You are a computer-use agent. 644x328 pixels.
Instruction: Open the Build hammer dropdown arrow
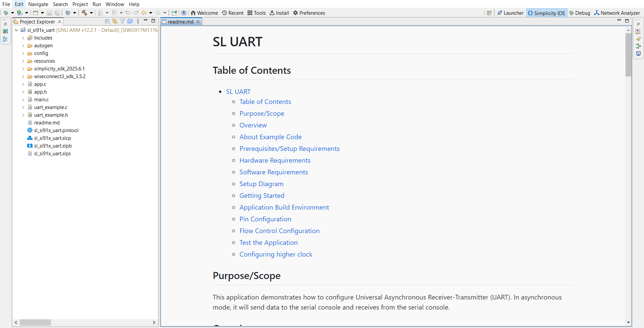coord(91,13)
